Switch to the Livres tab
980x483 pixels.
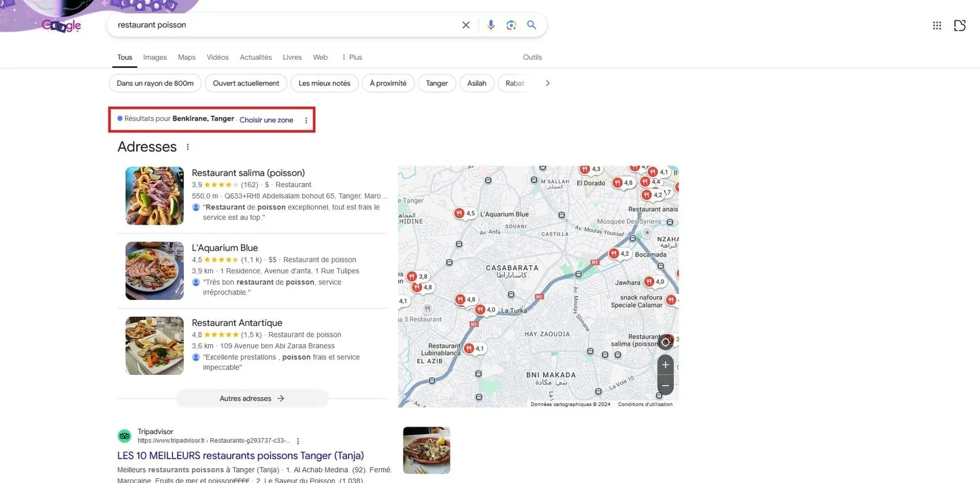point(293,57)
